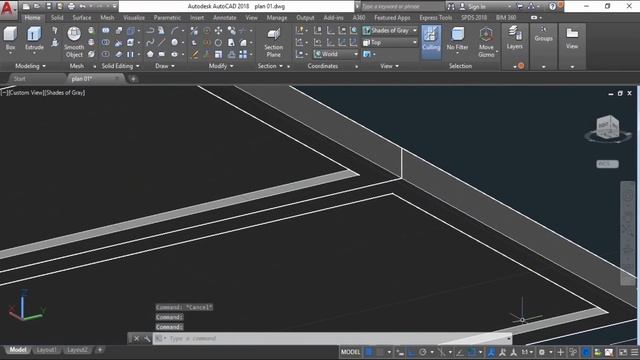Viewport: 640px width, 360px height.
Task: Switch to the Visualize ribbon tab
Action: tap(134, 18)
